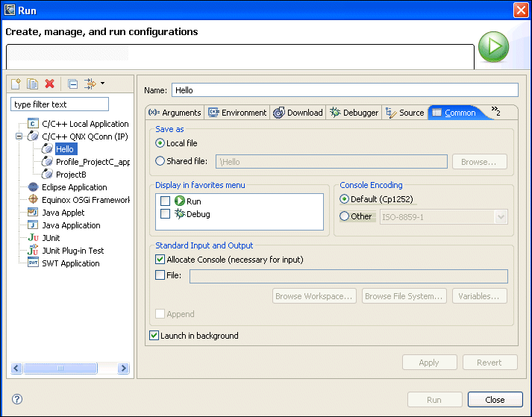Viewport: 532px width, 417px height.
Task: Show hidden tabs via the >>2 chevron
Action: click(495, 112)
